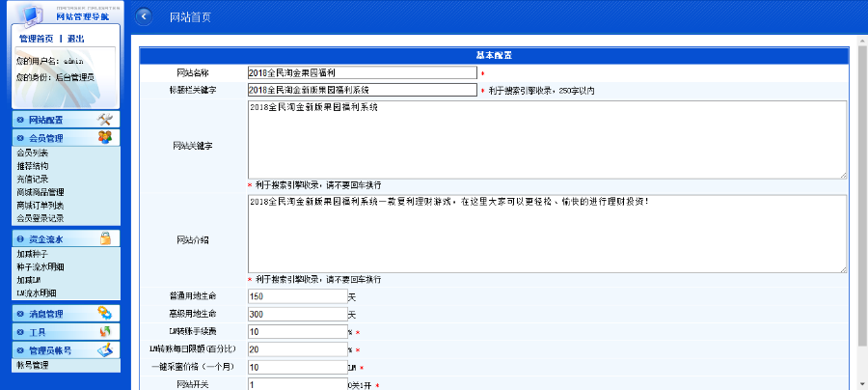Click the 您的用户名: admin text
This screenshot has height=390, width=868.
[49, 61]
